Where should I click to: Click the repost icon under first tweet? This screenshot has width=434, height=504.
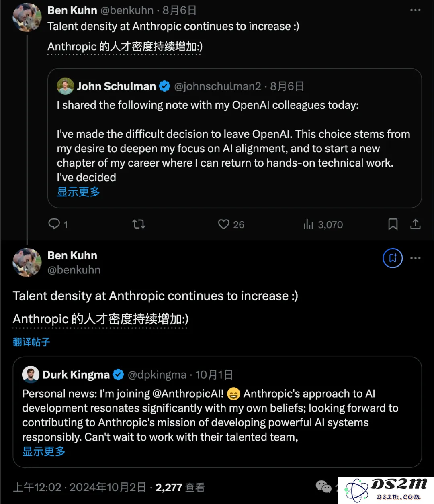pyautogui.click(x=139, y=224)
